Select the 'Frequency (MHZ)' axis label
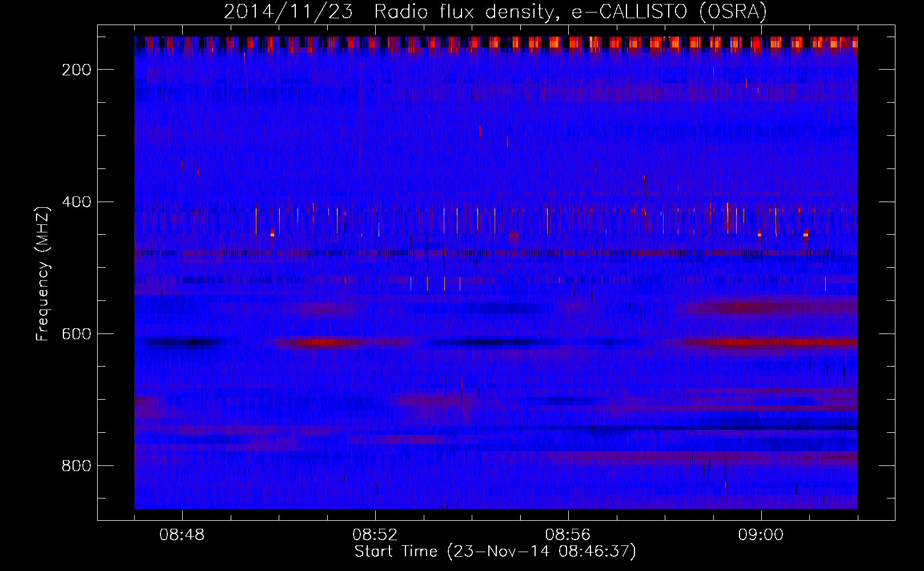 [x=42, y=274]
